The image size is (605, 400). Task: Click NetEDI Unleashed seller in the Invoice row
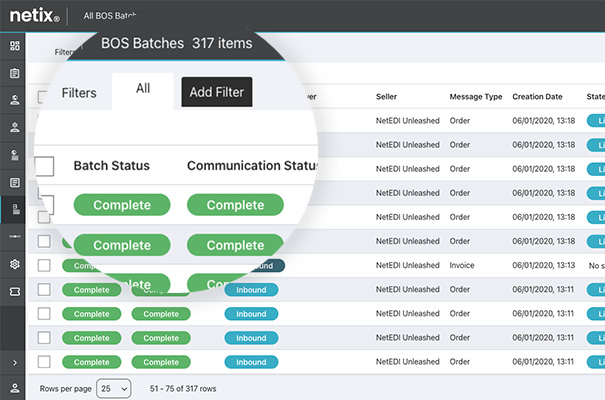[x=407, y=265]
